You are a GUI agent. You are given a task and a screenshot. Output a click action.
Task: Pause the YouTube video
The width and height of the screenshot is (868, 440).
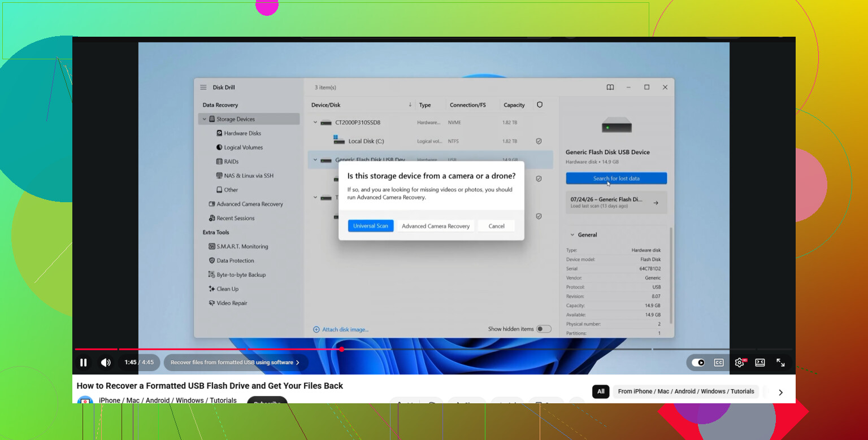tap(84, 363)
